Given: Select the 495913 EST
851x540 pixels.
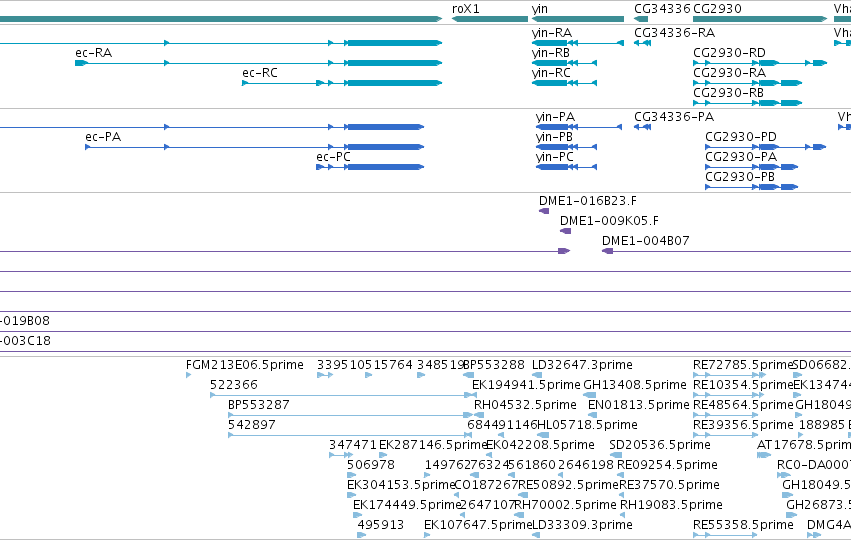Looking at the screenshot, I should [361, 535].
